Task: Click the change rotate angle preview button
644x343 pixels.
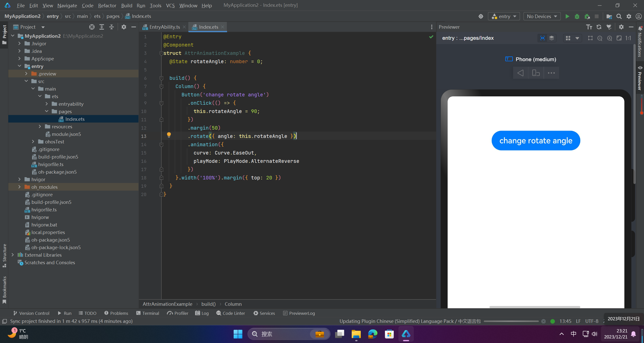Action: click(x=536, y=141)
